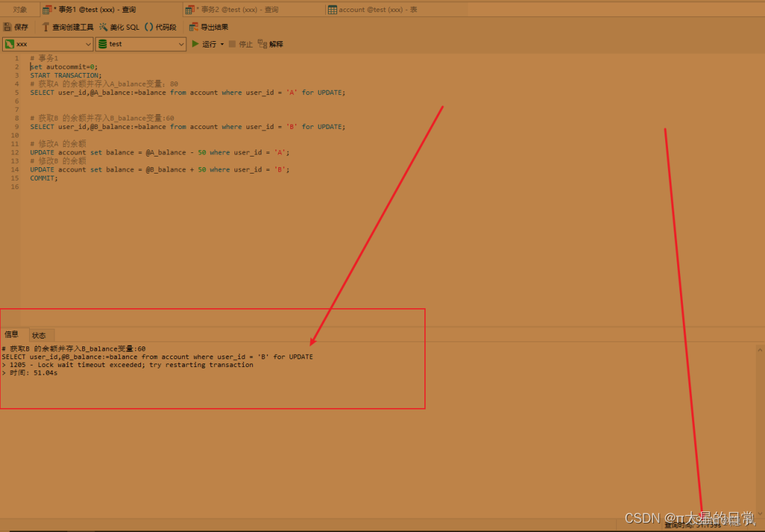Click the 保存 save toolbar button

coord(16,28)
